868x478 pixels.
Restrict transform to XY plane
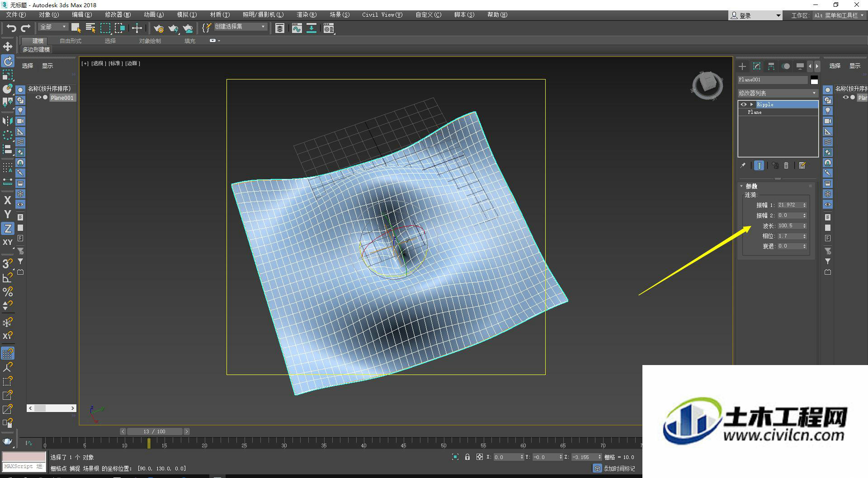[x=8, y=242]
